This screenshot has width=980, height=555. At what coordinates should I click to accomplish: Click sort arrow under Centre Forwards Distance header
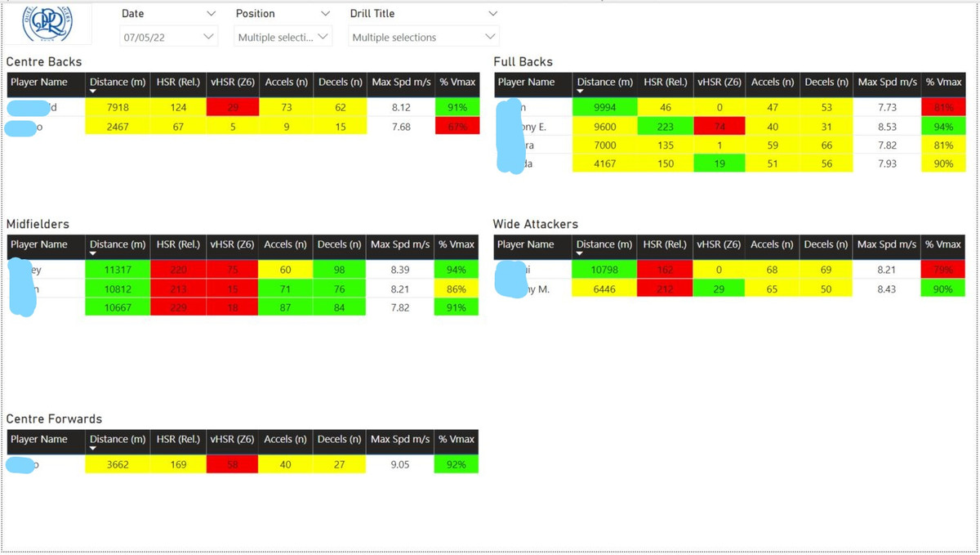pos(93,449)
